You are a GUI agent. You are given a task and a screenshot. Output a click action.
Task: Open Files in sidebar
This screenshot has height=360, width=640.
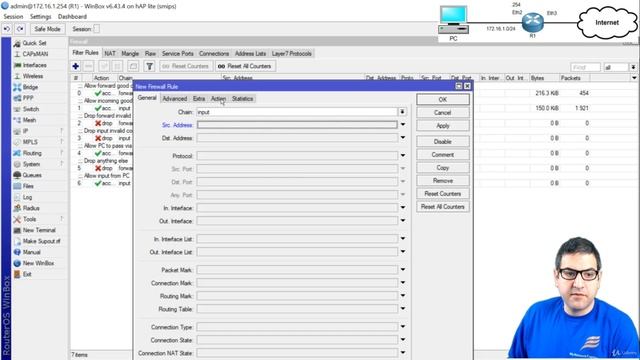coord(28,186)
